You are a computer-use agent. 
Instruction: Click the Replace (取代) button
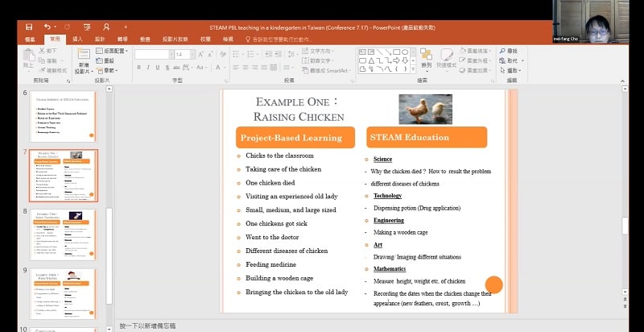point(513,60)
